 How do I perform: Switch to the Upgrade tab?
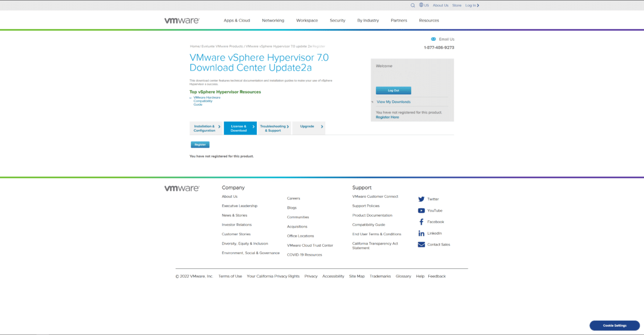[309, 128]
